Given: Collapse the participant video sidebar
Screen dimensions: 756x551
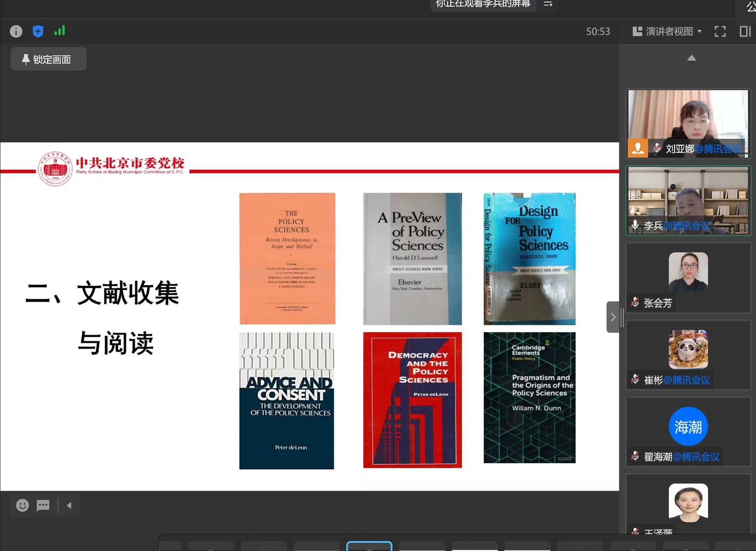Looking at the screenshot, I should 613,317.
